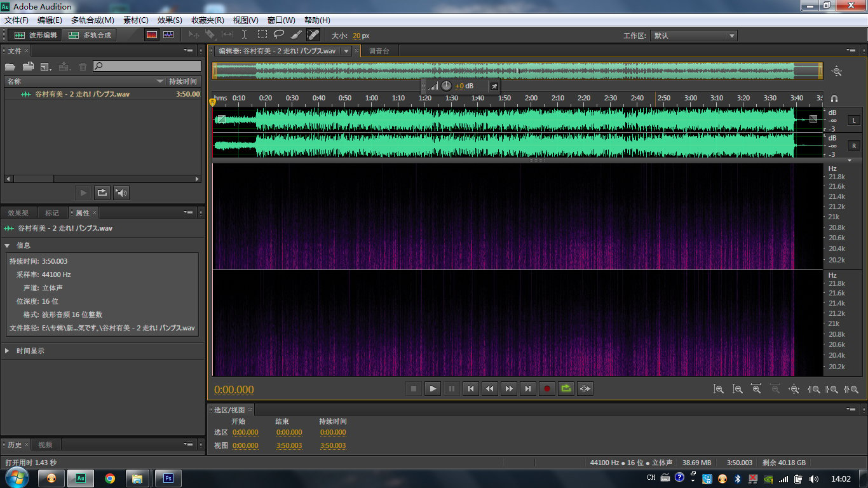
Task: Open the 收藏夹(R) menu
Action: click(208, 20)
